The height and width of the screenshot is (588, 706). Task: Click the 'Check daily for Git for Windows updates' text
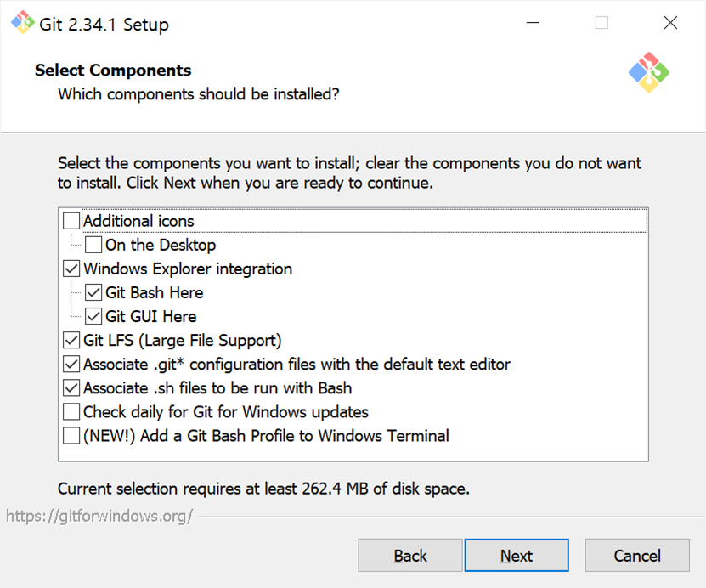coord(226,412)
